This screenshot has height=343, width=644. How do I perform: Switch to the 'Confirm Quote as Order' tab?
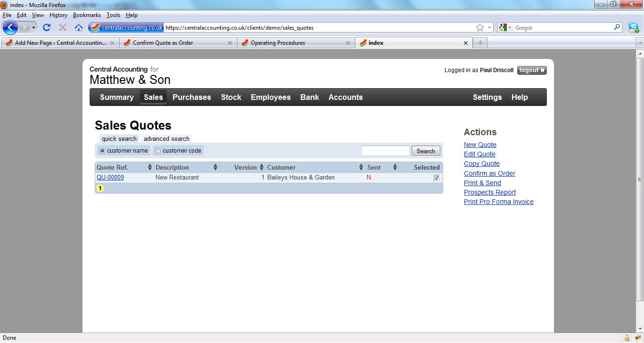click(x=178, y=43)
